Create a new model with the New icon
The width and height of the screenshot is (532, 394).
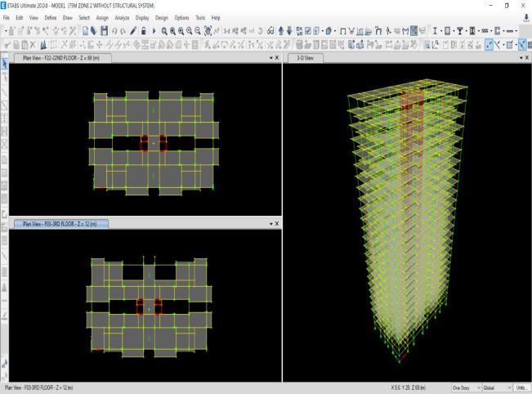point(85,31)
